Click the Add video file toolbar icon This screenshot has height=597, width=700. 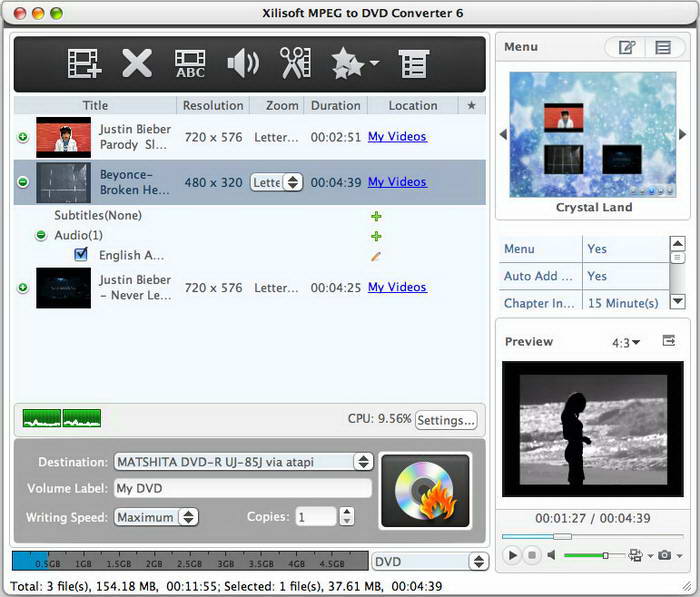coord(84,64)
